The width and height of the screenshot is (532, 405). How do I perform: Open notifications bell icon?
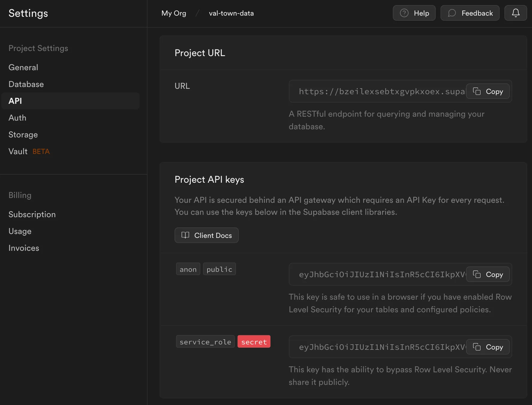coord(516,13)
